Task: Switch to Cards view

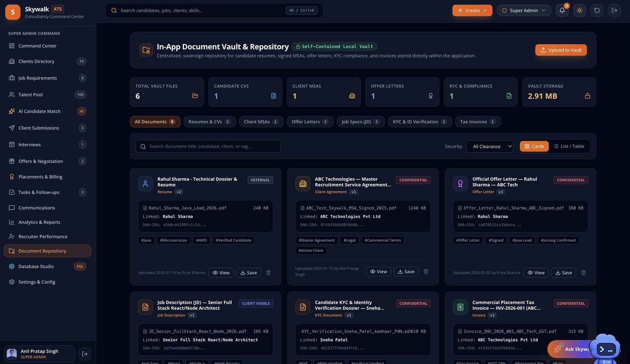Action: tap(534, 146)
